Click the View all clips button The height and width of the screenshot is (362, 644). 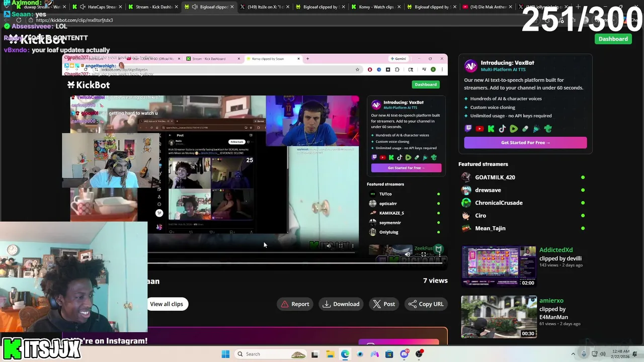pos(167,304)
